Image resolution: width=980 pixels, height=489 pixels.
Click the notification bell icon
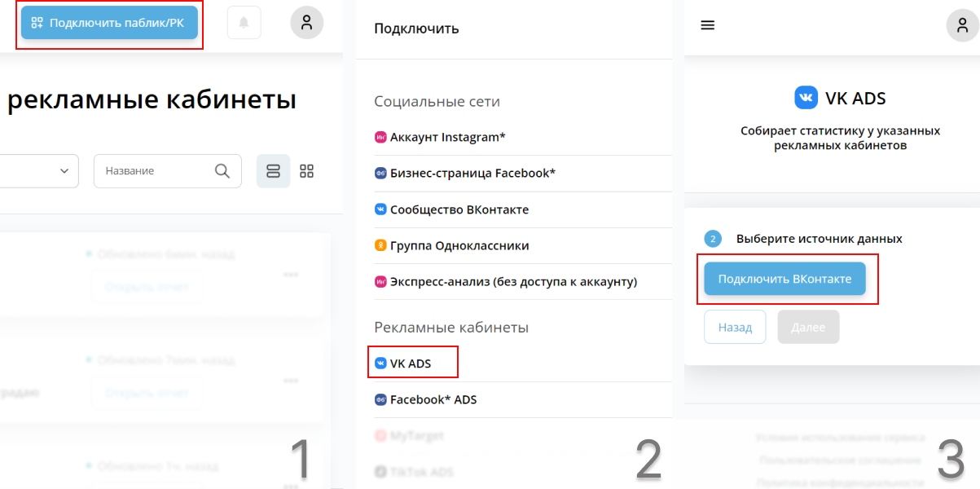244,23
